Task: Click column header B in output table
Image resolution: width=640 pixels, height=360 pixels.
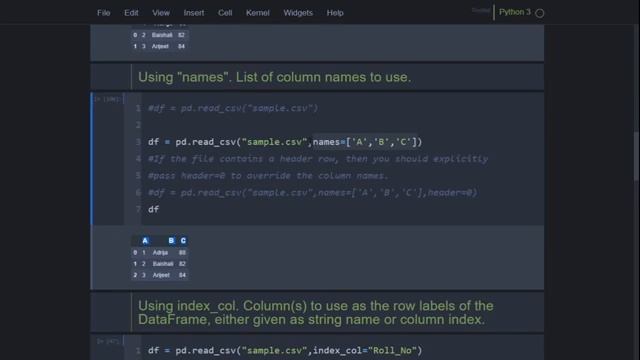Action: 171,241
